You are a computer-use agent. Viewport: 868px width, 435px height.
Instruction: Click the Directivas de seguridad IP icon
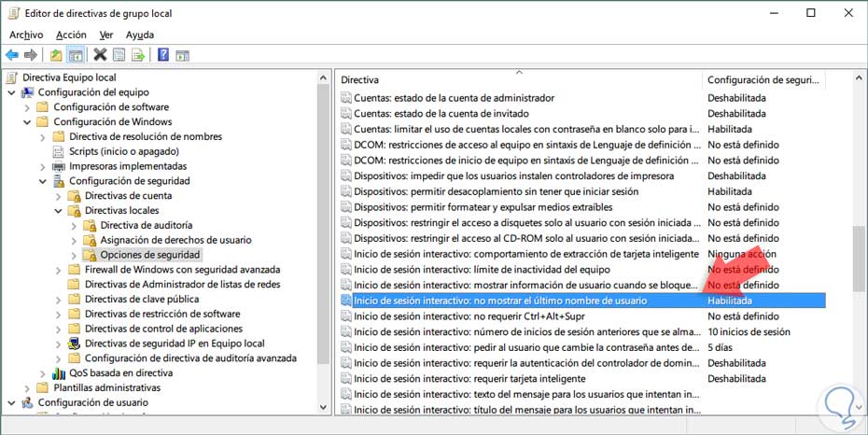click(x=74, y=344)
